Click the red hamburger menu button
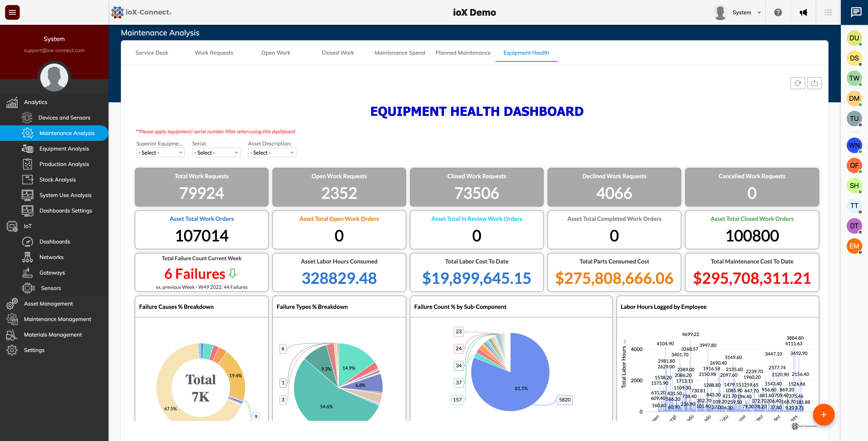 (x=12, y=12)
